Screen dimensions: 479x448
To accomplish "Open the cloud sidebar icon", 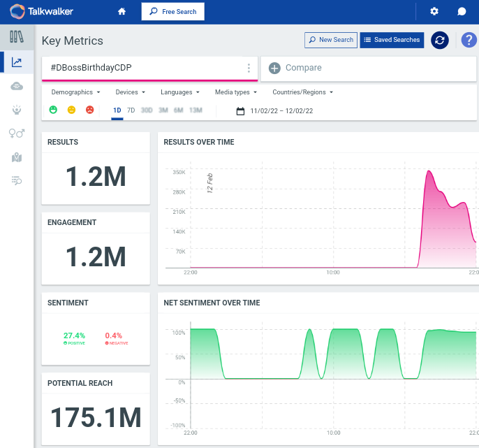I will click(x=17, y=86).
